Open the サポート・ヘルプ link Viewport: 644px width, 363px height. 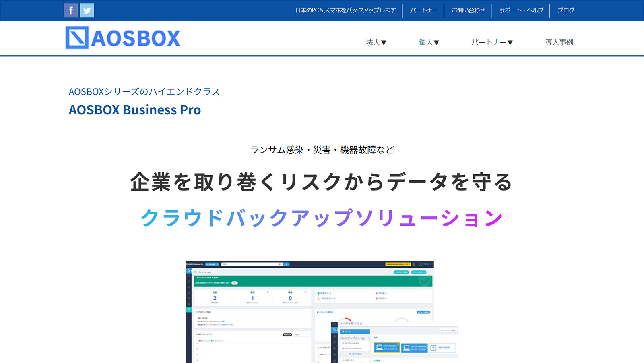[x=521, y=10]
